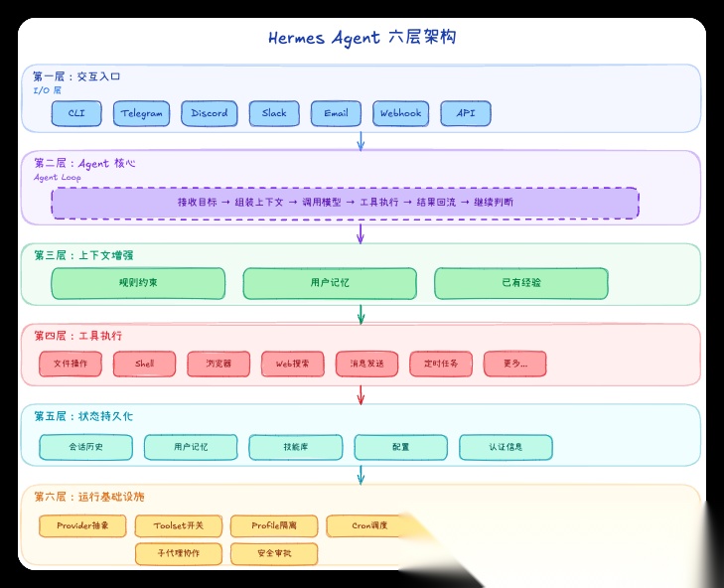Select the API entry box

click(466, 113)
